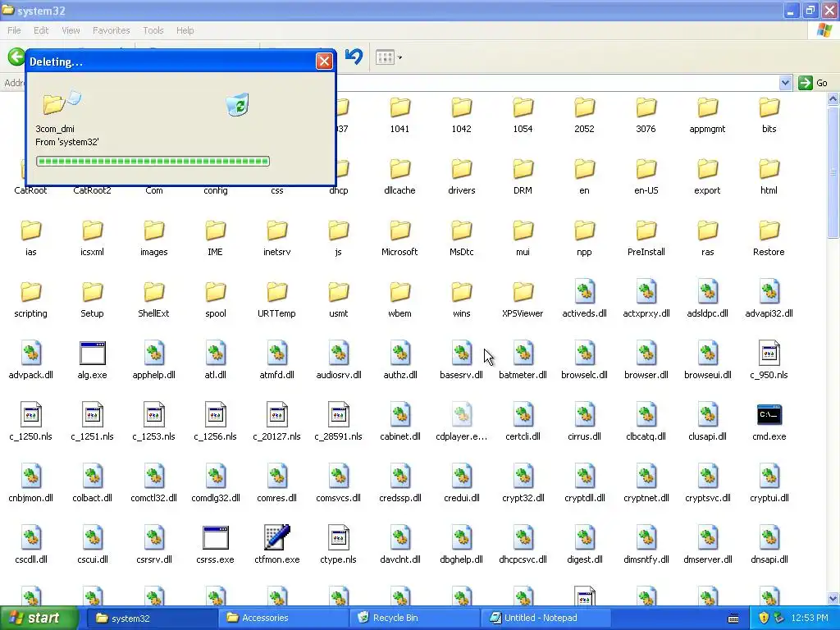The width and height of the screenshot is (840, 630).
Task: Click the 'c_28591.nls' file name
Action: (339, 436)
